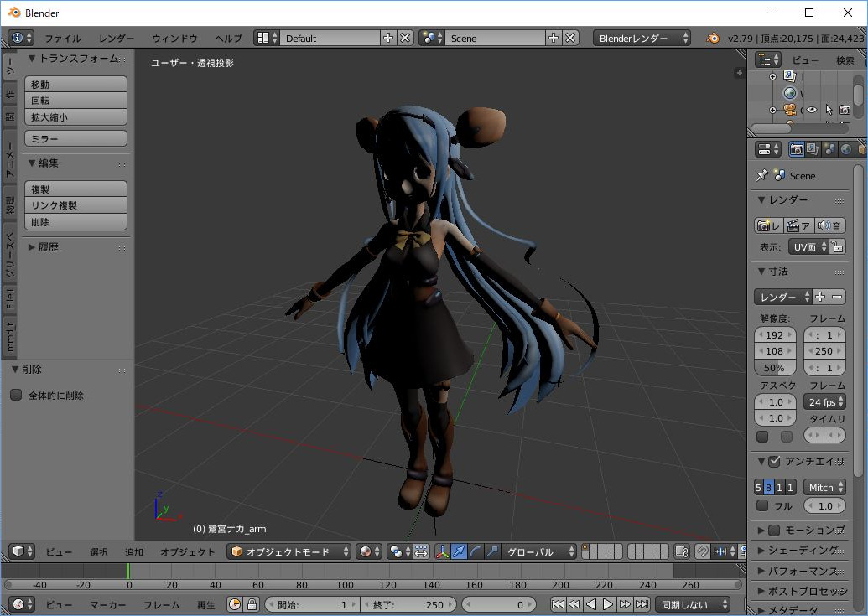Viewport: 868px width, 616px height.
Task: Open the 同期しない sync dropdown
Action: click(x=693, y=604)
